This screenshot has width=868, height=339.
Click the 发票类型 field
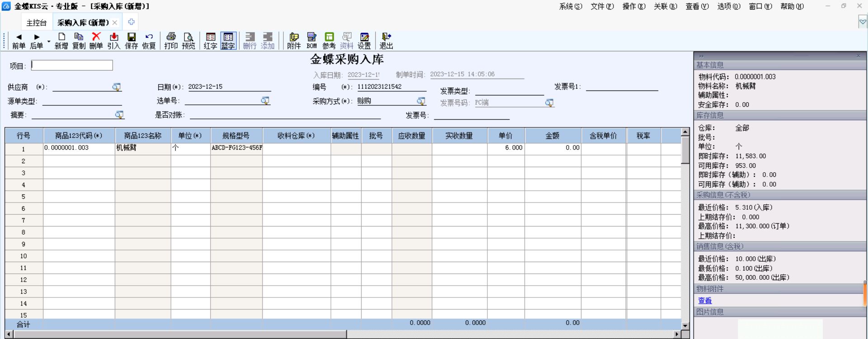[x=509, y=90]
